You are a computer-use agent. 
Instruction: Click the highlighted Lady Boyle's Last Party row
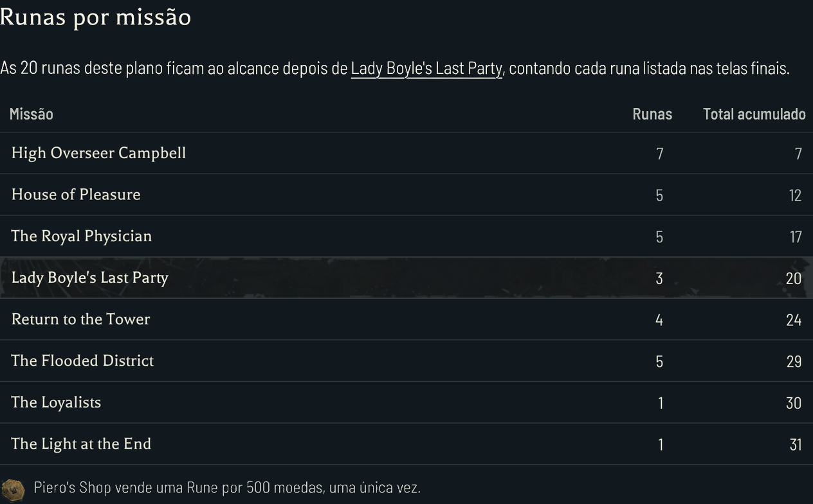click(406, 278)
